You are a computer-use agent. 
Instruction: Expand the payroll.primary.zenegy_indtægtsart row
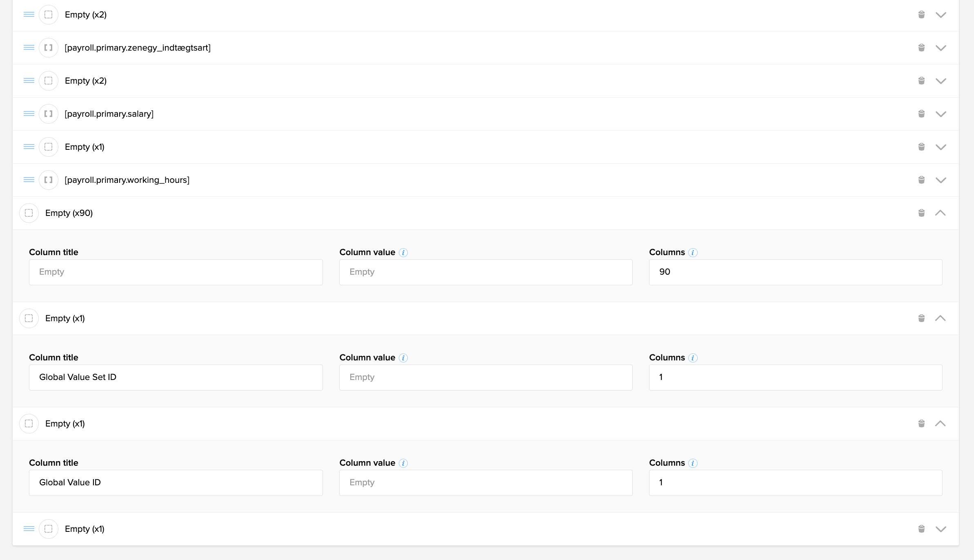(x=941, y=48)
